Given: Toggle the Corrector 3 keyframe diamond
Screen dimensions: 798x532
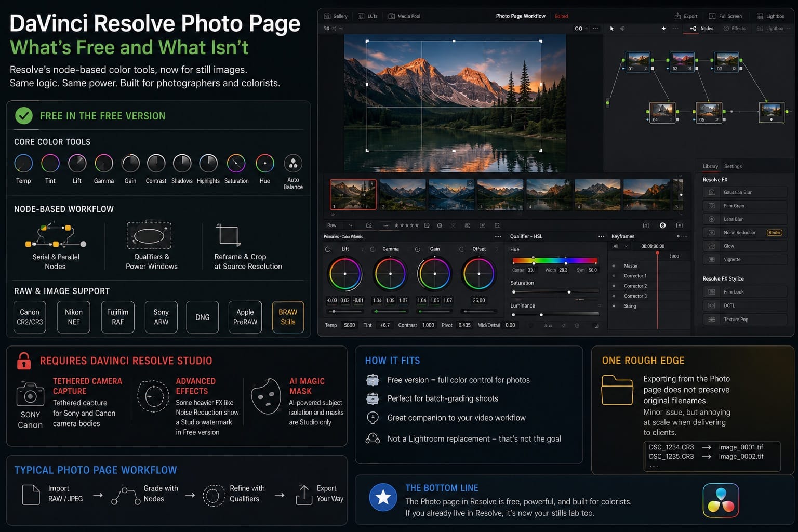Looking at the screenshot, I should click(x=614, y=296).
